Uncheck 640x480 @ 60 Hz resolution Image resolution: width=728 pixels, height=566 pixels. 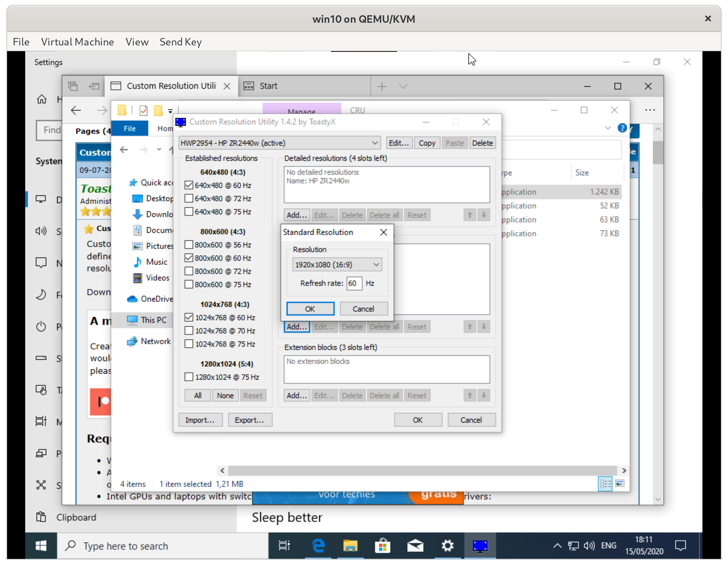189,185
